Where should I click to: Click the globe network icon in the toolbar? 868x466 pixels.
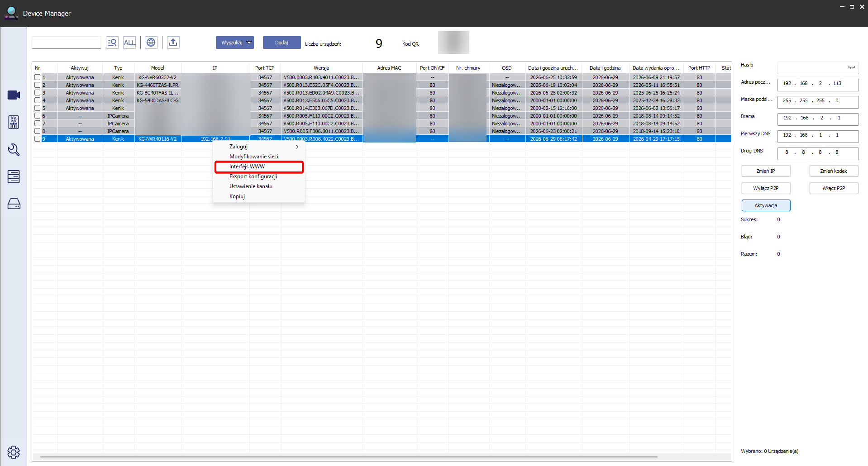pos(151,43)
